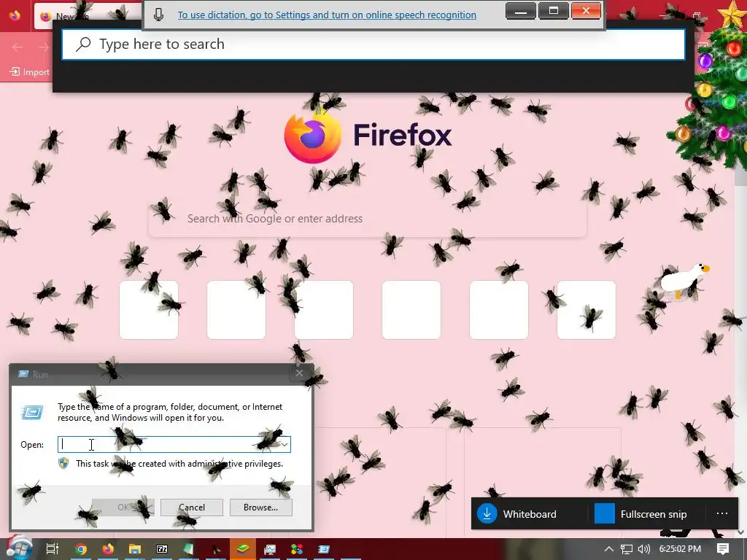Open the online speech recognition settings link
This screenshot has width=747, height=560.
[327, 15]
